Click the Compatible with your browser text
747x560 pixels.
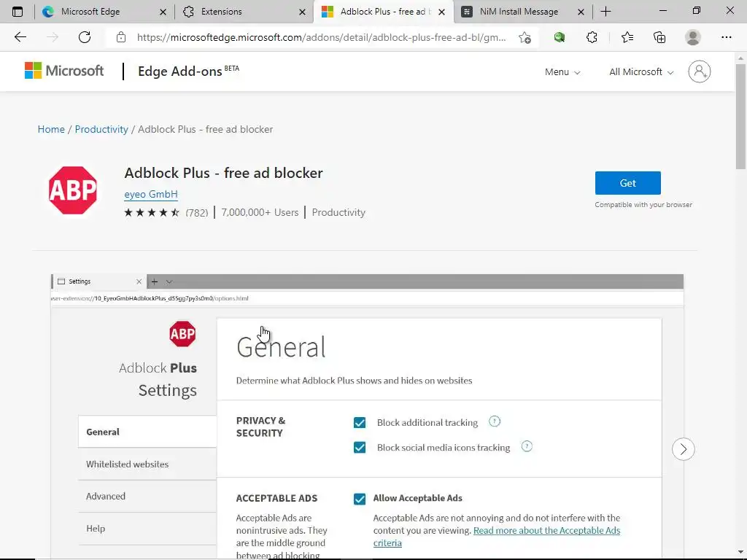point(643,205)
